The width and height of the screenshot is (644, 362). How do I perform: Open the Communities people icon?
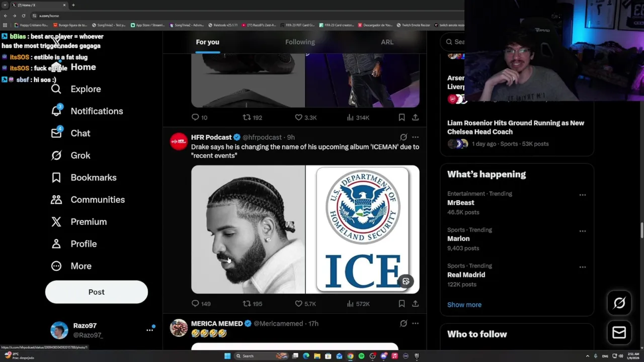[x=56, y=200]
